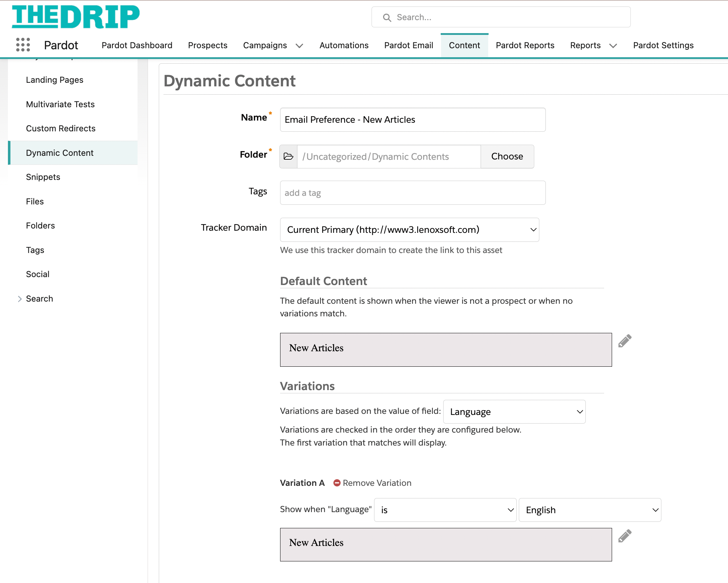Click the 'Show when "Language"' label
This screenshot has width=728, height=583.
(326, 509)
